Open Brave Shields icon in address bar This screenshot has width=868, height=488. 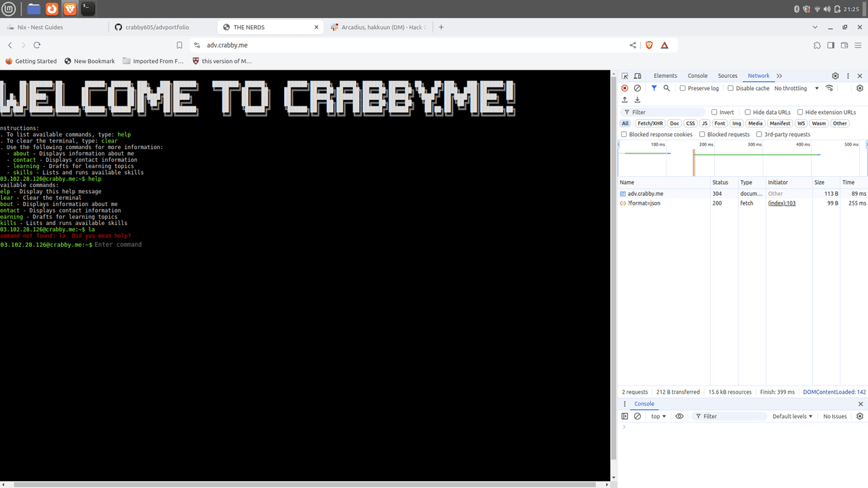click(649, 45)
